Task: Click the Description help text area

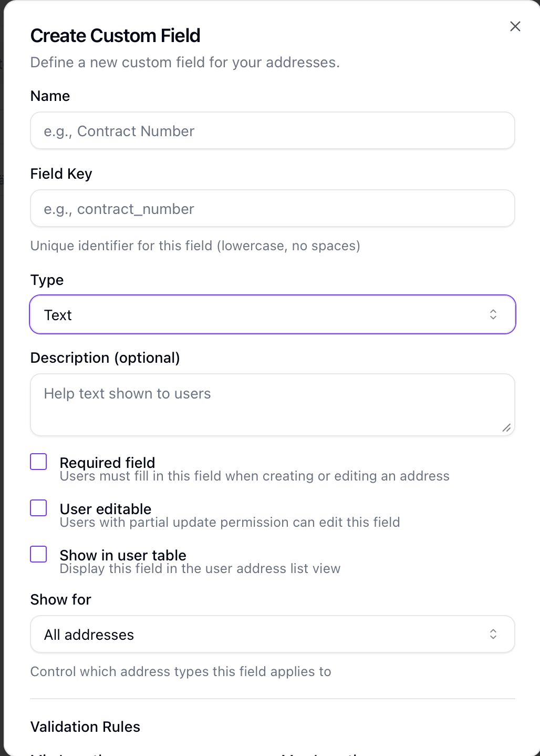Action: pos(272,404)
